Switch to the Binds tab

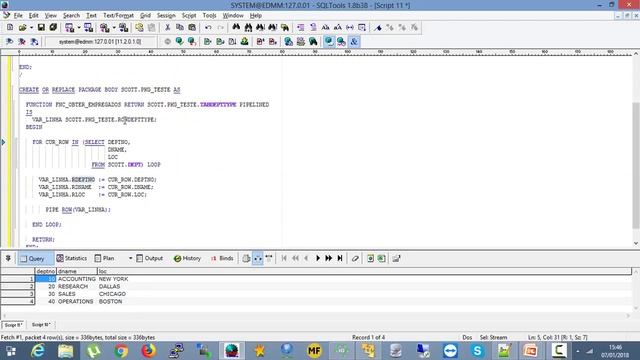(x=222, y=258)
